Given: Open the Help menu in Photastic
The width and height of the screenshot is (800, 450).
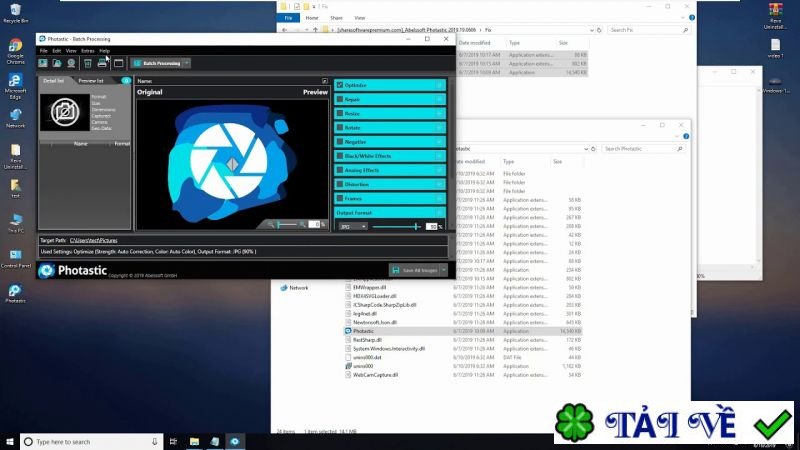Looking at the screenshot, I should coord(105,51).
